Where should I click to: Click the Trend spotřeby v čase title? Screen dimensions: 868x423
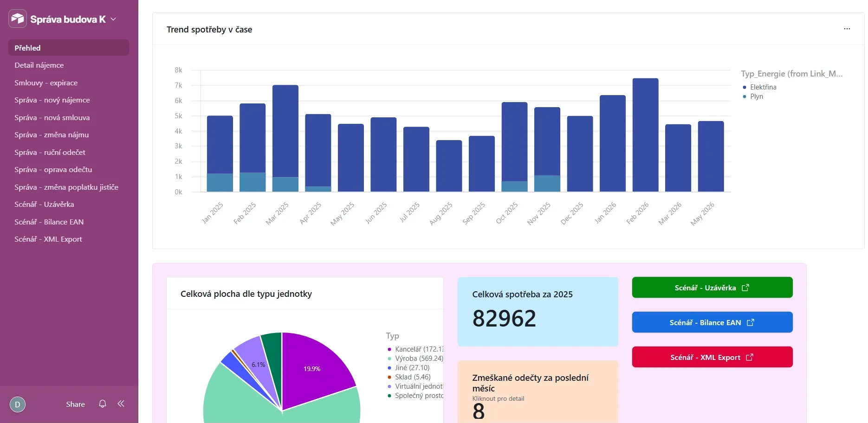(x=209, y=30)
